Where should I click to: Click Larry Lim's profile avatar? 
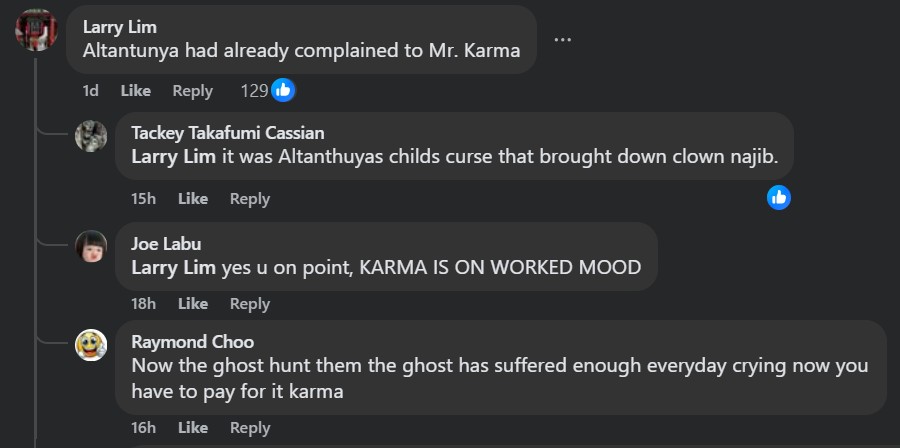coord(35,31)
